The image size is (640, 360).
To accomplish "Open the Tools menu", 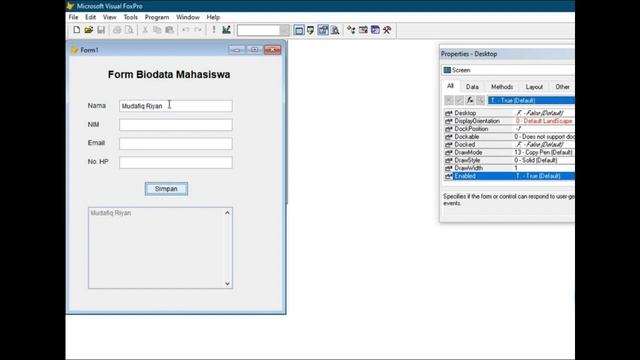I will [x=130, y=17].
